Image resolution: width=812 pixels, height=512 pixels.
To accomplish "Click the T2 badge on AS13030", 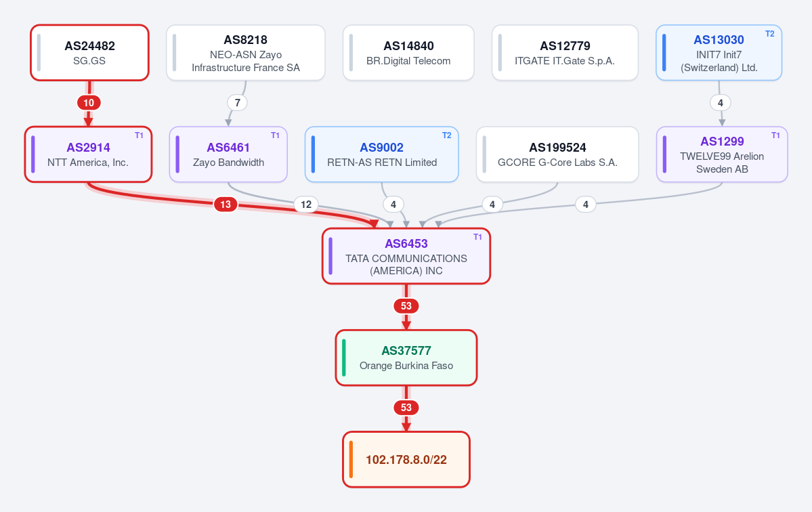I will click(769, 34).
